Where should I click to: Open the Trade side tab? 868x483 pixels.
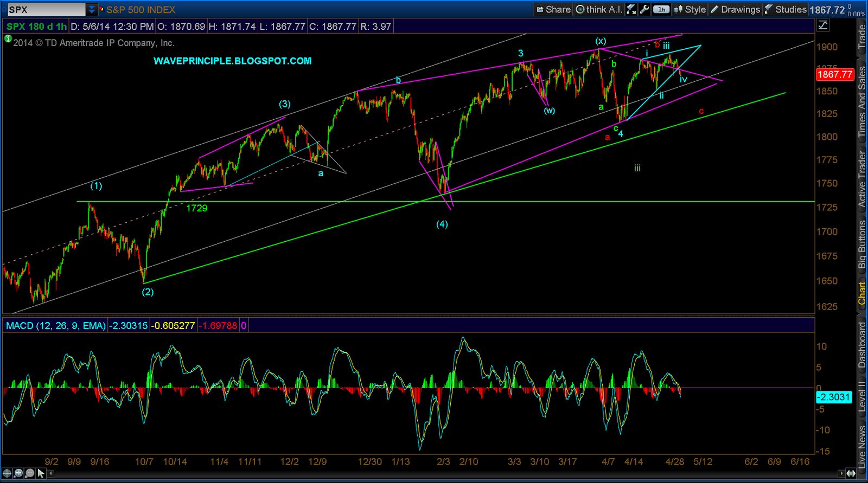pyautogui.click(x=861, y=37)
